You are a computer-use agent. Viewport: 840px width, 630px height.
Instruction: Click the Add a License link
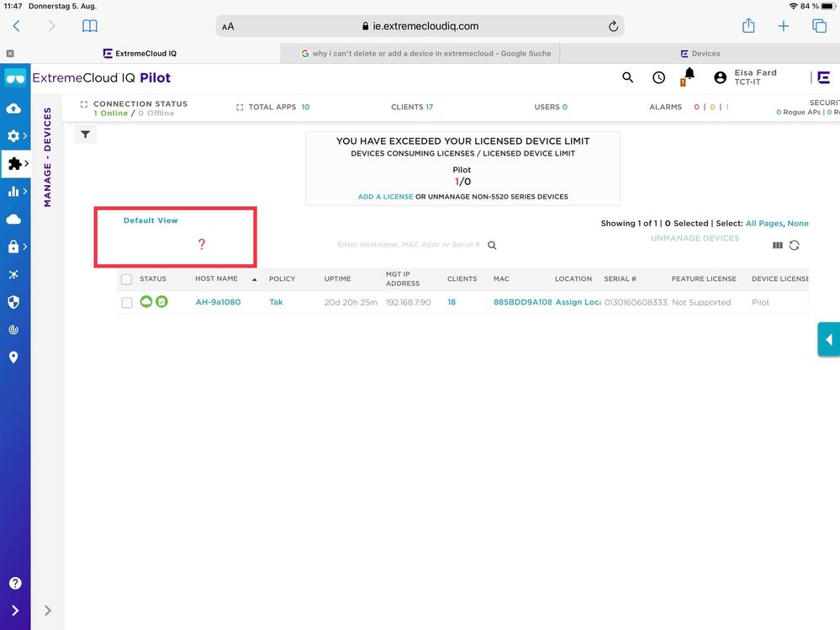(385, 197)
